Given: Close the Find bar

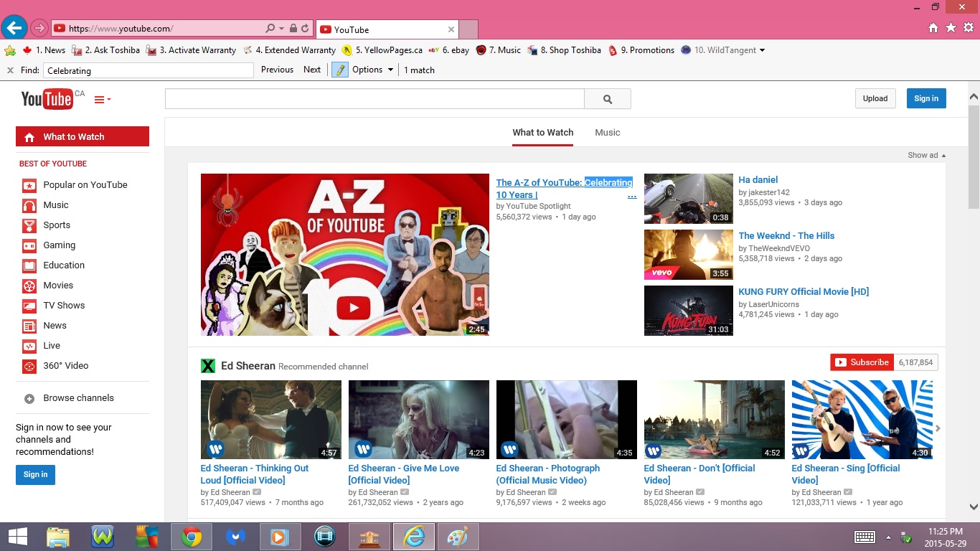Looking at the screenshot, I should (x=10, y=70).
